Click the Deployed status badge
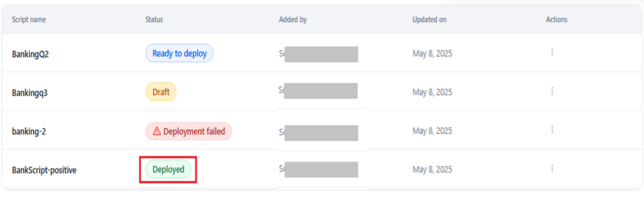Screen dimensions: 644x199 click(168, 169)
